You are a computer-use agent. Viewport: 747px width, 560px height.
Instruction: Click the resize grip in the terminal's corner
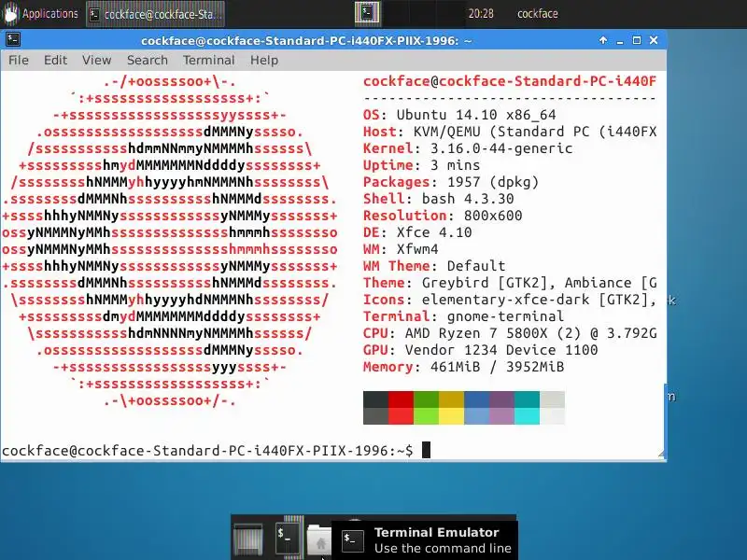point(661,454)
